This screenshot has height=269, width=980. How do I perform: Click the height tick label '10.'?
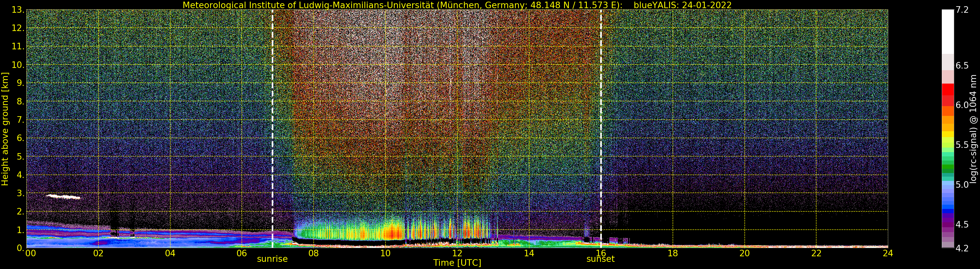(18, 65)
